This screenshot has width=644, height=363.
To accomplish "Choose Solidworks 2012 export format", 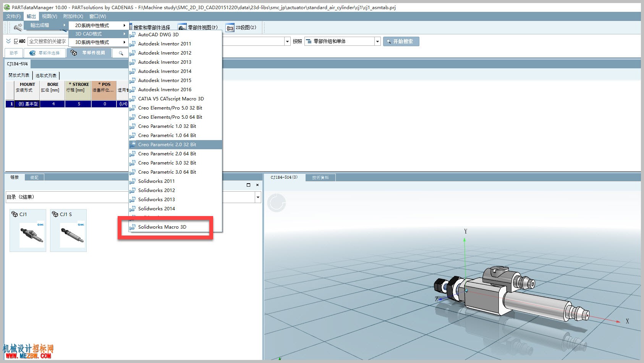I will pyautogui.click(x=175, y=190).
